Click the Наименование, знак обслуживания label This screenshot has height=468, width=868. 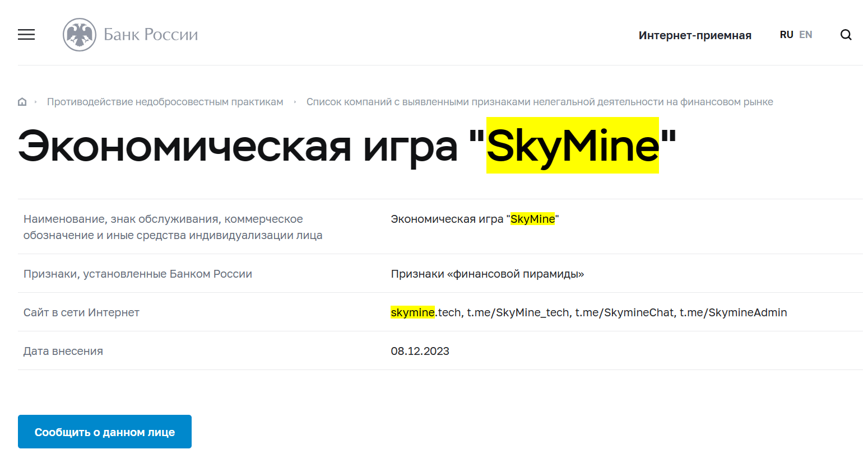(x=173, y=227)
